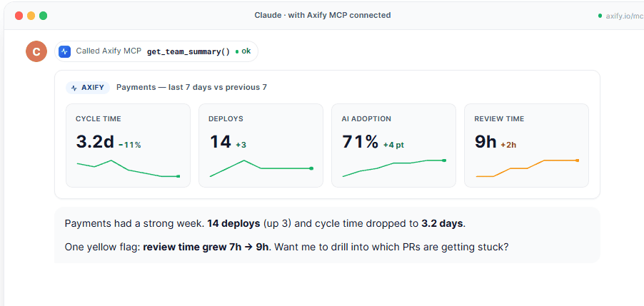
Task: Click the orange Review Time sparkline
Action: click(527, 168)
